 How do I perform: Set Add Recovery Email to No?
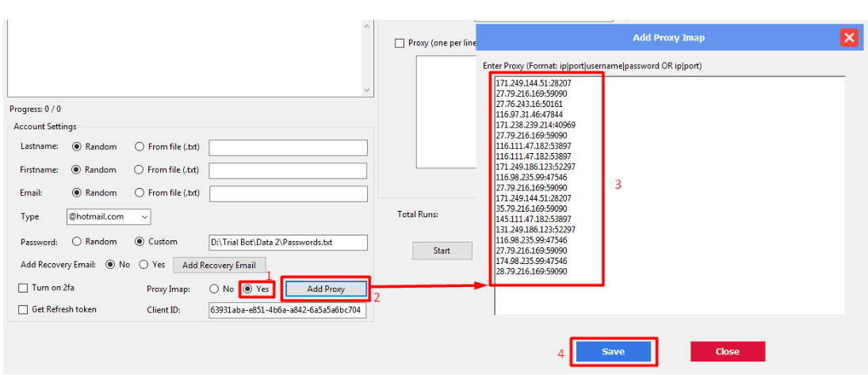point(110,265)
